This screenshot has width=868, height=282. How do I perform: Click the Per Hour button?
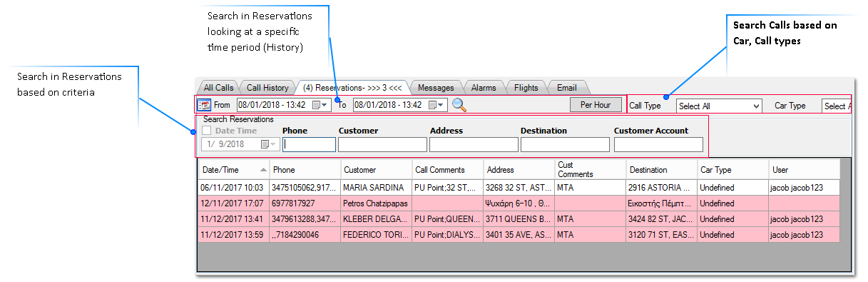pyautogui.click(x=596, y=105)
